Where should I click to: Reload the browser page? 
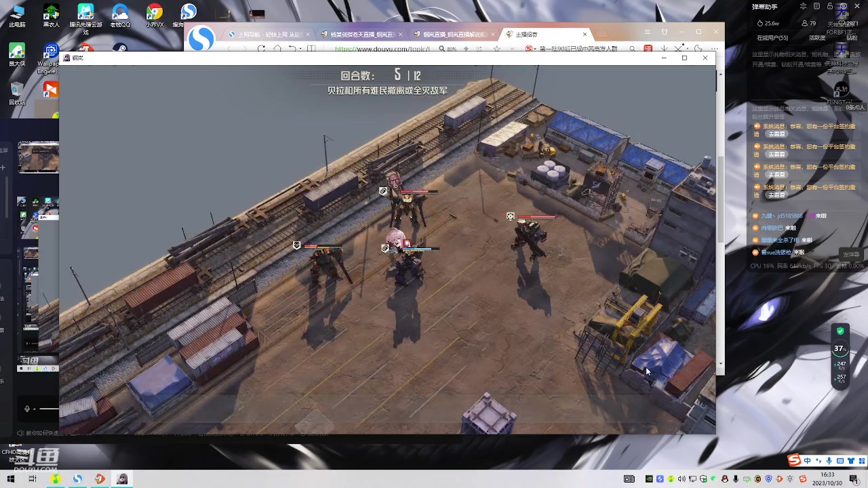[x=261, y=49]
